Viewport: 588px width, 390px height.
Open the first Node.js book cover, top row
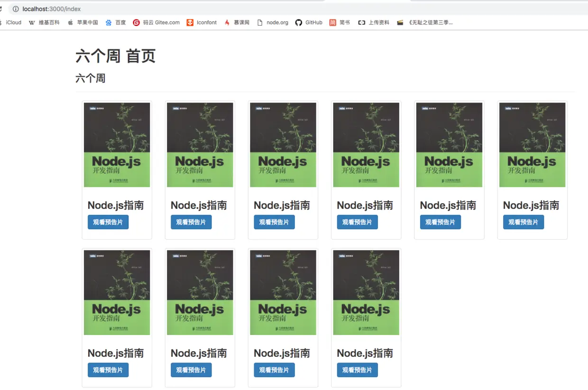coord(117,145)
